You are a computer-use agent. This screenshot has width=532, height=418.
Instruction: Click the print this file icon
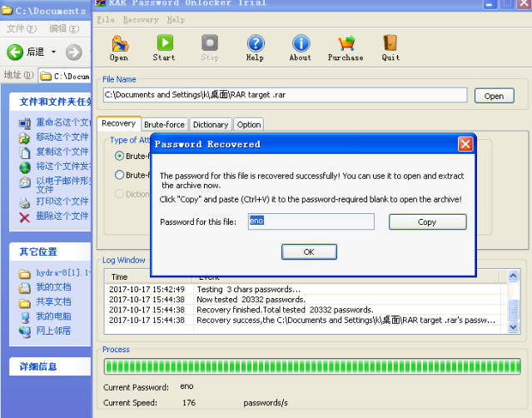[x=25, y=202]
